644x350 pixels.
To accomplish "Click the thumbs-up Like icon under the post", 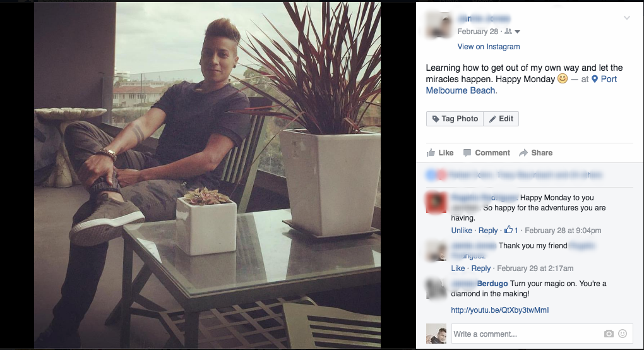I will pyautogui.click(x=431, y=153).
